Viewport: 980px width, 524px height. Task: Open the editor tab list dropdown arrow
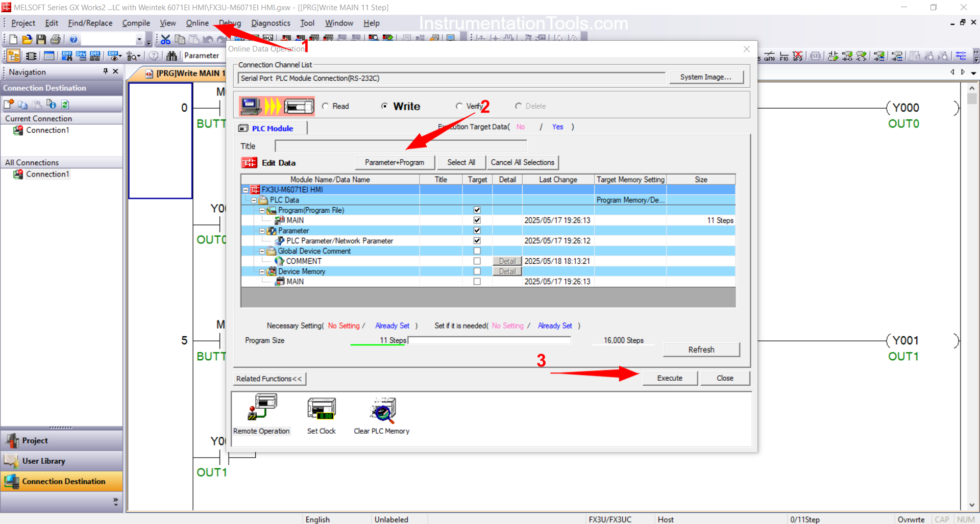973,72
